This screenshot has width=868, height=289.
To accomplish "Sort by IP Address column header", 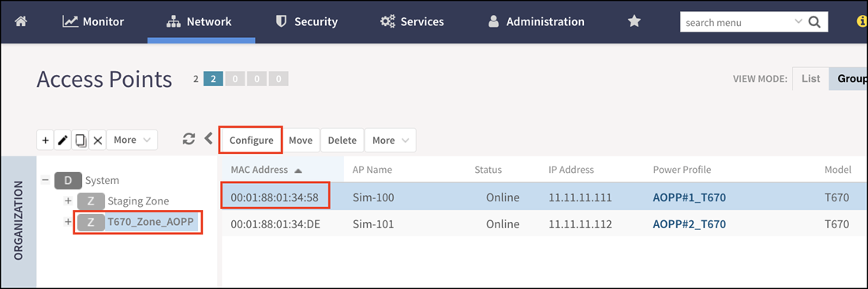I will [x=571, y=170].
